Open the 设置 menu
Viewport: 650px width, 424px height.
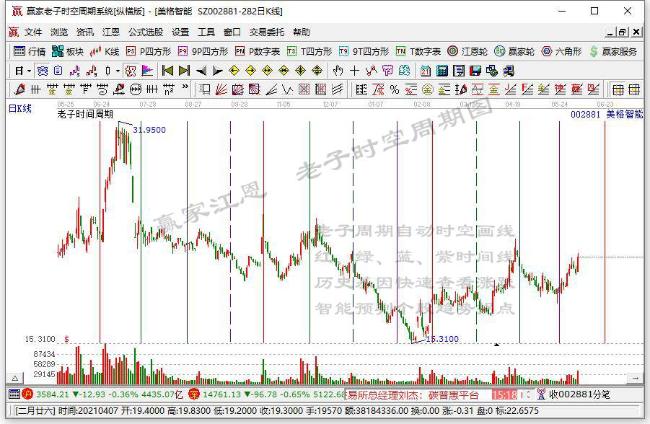pos(180,32)
